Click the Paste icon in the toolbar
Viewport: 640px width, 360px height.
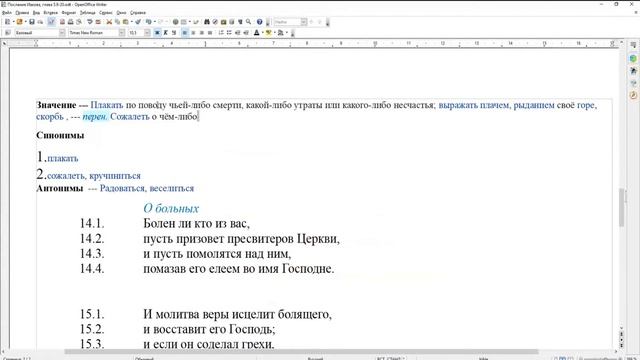pos(125,22)
